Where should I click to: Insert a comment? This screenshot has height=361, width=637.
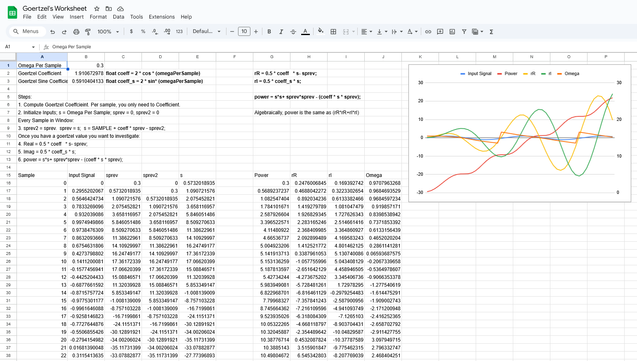pos(440,32)
